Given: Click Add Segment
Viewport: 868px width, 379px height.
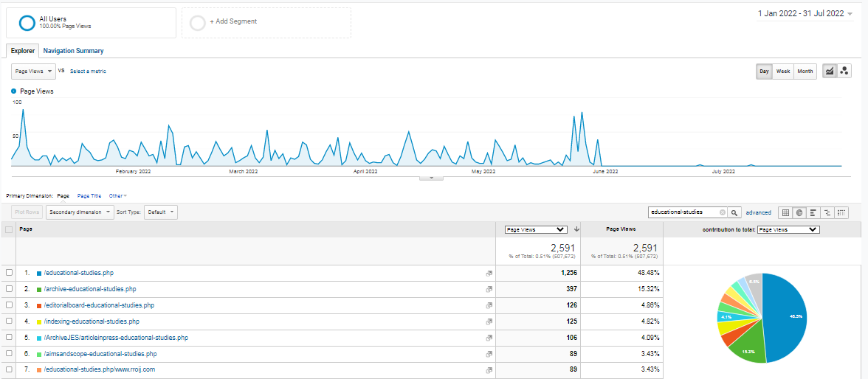Looking at the screenshot, I should point(233,22).
